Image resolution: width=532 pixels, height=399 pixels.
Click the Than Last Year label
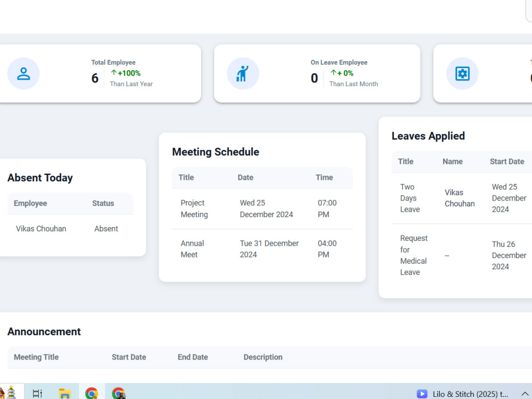click(131, 84)
